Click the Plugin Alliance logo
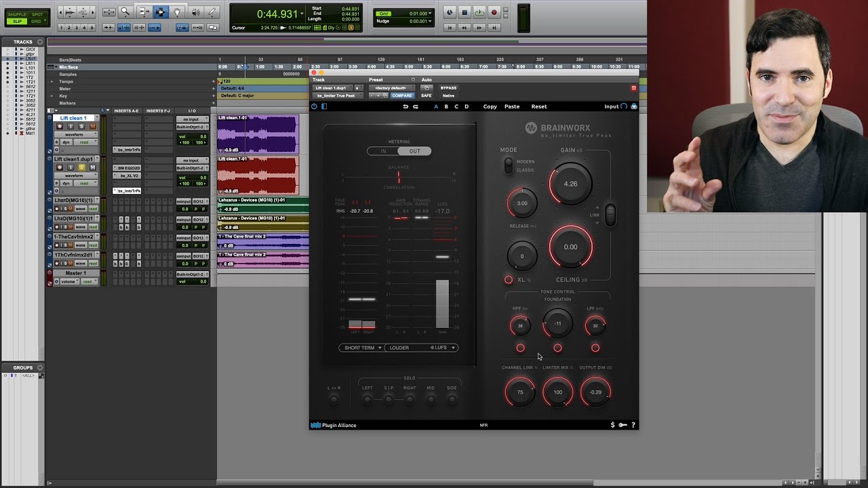The width and height of the screenshot is (868, 488). [x=334, y=426]
